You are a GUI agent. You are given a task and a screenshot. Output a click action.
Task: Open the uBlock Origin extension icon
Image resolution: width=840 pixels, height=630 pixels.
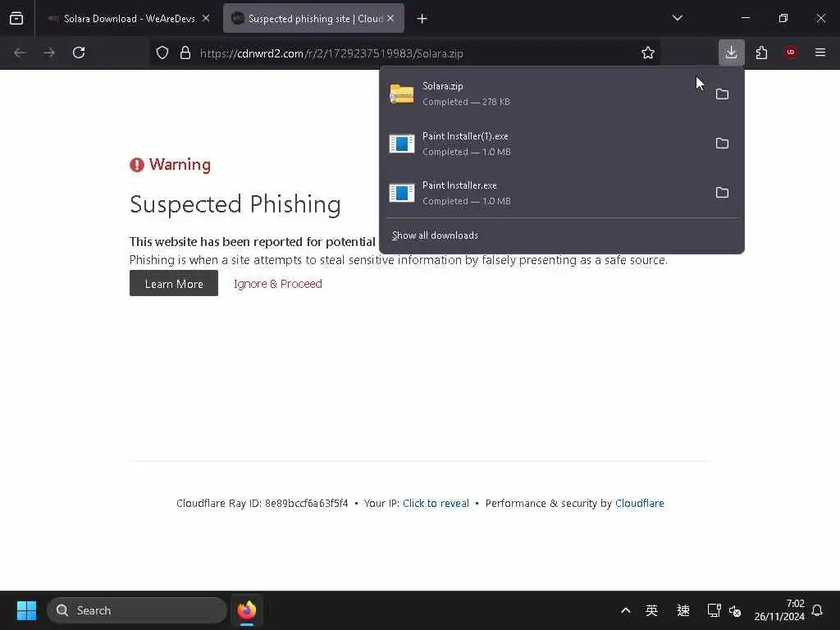pos(791,52)
